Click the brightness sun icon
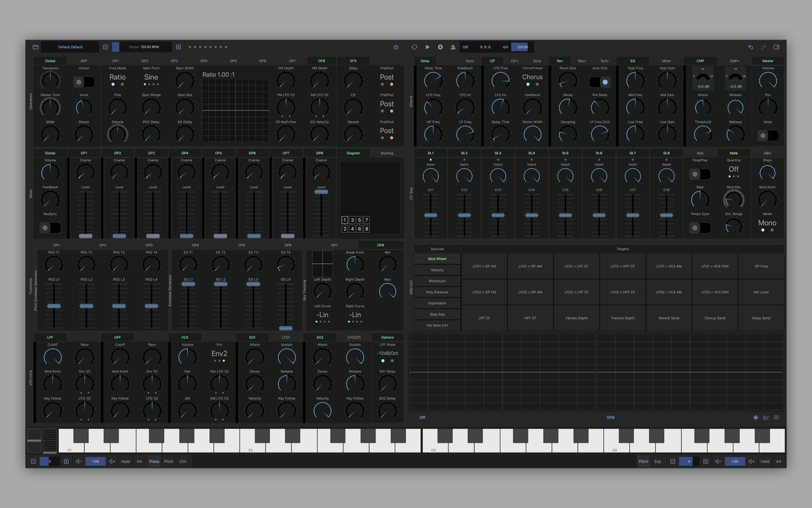Image resolution: width=812 pixels, height=508 pixels. [396, 47]
